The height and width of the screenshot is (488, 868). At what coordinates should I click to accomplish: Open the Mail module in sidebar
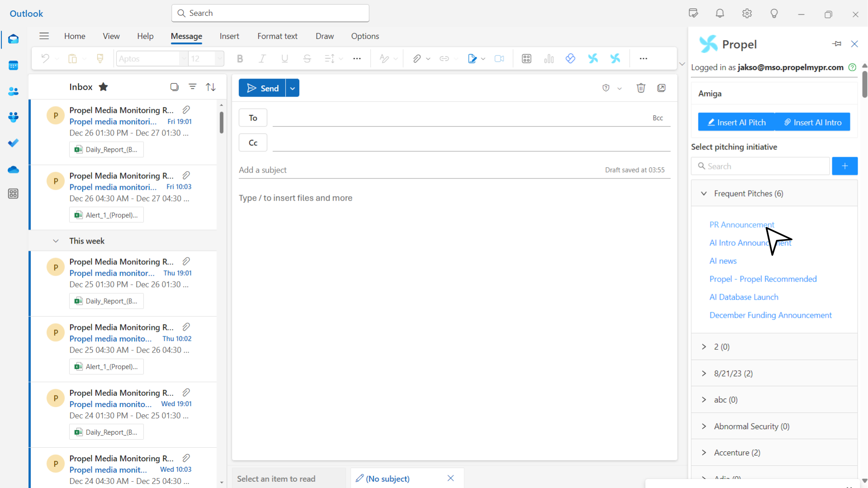pyautogui.click(x=13, y=39)
